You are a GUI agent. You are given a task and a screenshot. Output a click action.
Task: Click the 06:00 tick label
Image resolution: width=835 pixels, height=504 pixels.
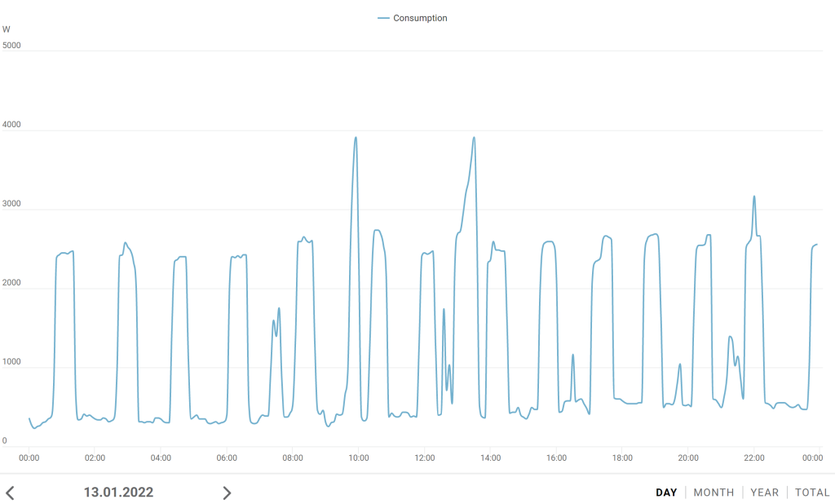pos(227,458)
